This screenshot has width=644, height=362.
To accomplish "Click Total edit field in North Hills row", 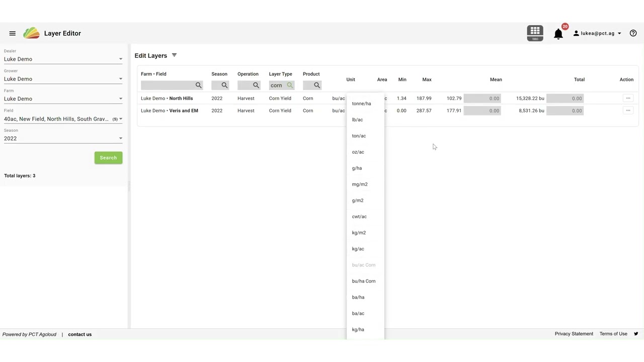I will [565, 99].
